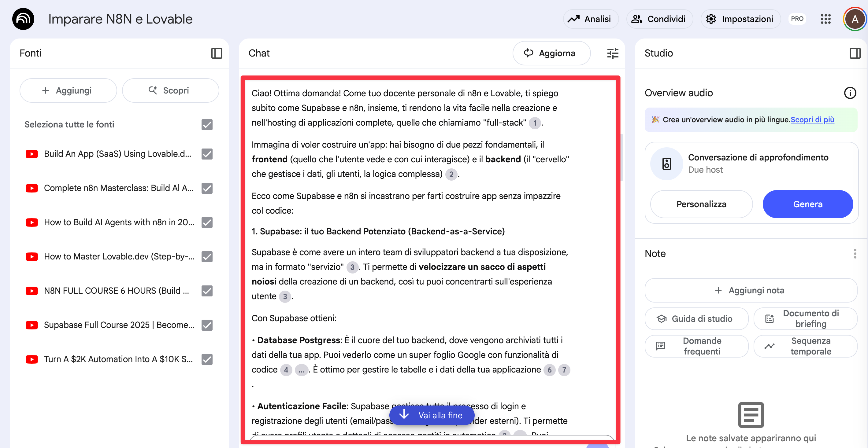Screen dimensions: 868x448
Task: Open Google apps grid
Action: [825, 19]
